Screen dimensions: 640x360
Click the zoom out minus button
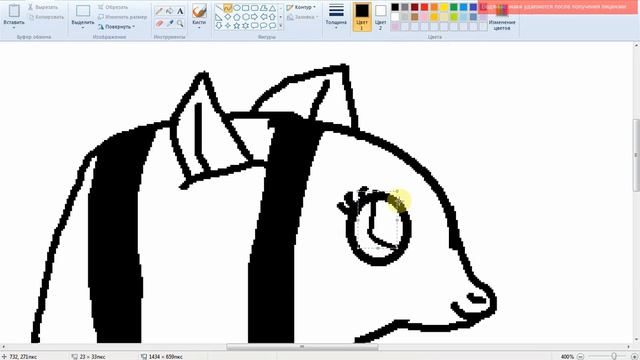(581, 356)
